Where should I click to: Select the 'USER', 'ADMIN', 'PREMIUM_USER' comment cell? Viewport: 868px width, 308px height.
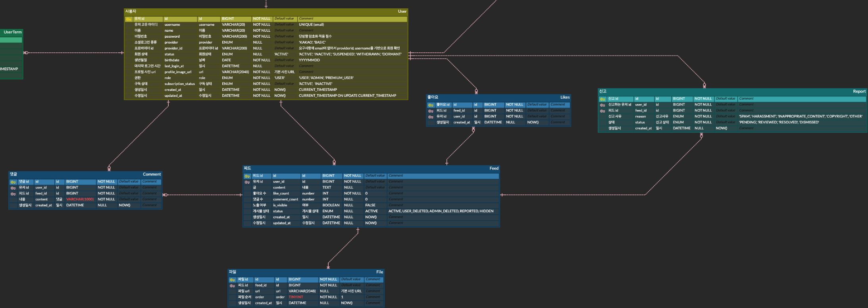coord(326,78)
